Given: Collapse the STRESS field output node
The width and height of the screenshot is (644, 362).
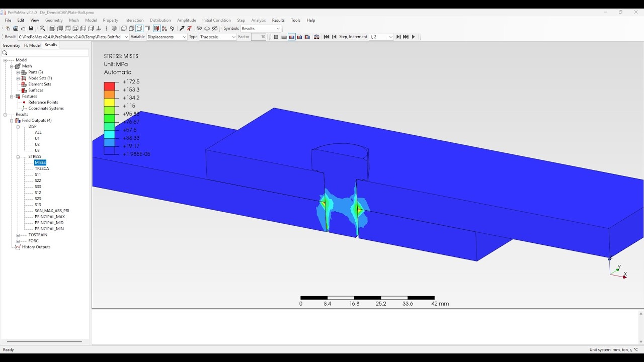Looking at the screenshot, I should tap(18, 157).
